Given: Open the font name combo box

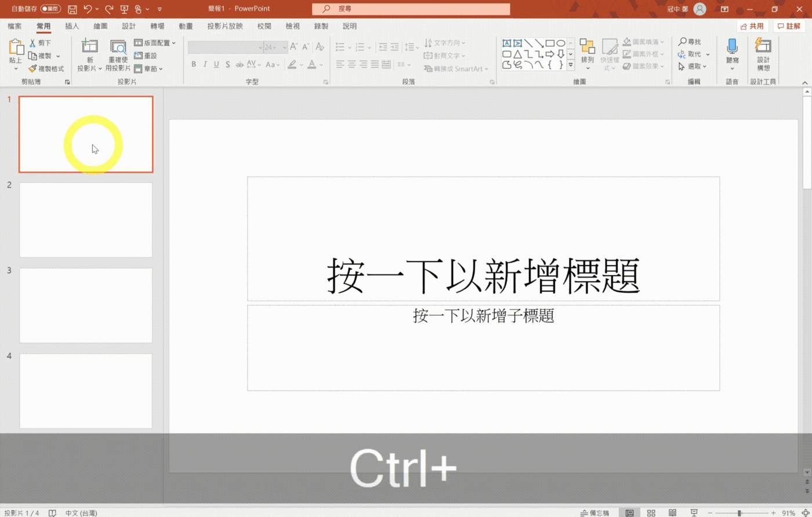Looking at the screenshot, I should 226,47.
